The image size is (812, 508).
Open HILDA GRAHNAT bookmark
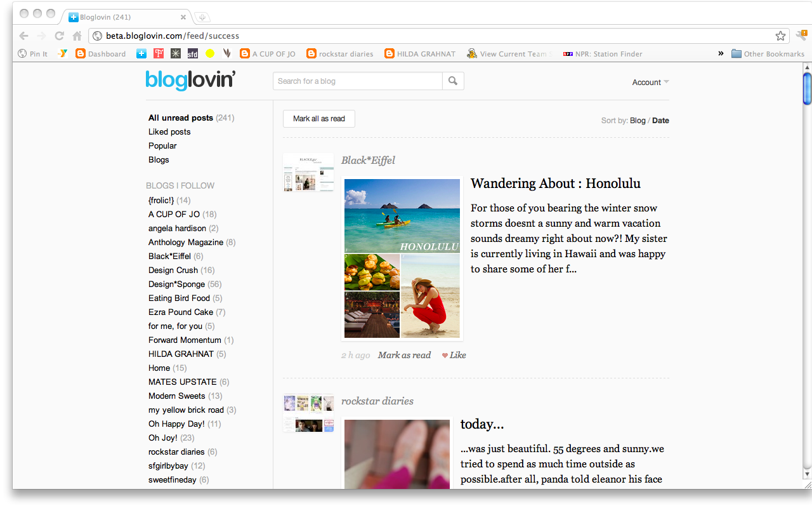click(420, 54)
